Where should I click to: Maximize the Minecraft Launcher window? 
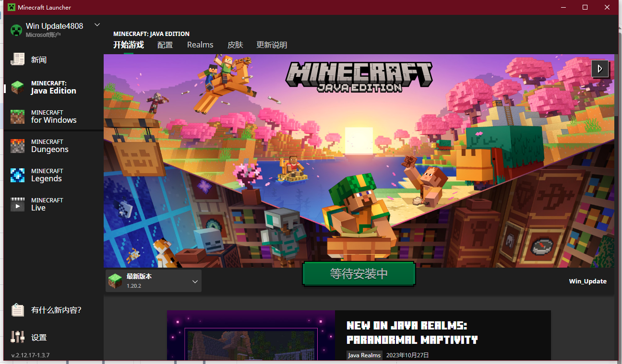click(585, 7)
